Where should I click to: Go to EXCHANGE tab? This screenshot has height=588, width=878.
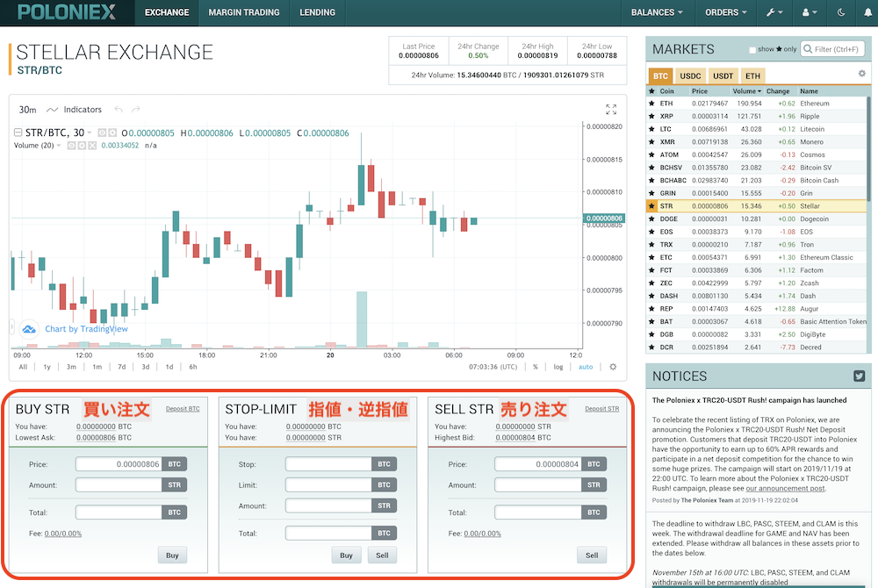coord(167,12)
